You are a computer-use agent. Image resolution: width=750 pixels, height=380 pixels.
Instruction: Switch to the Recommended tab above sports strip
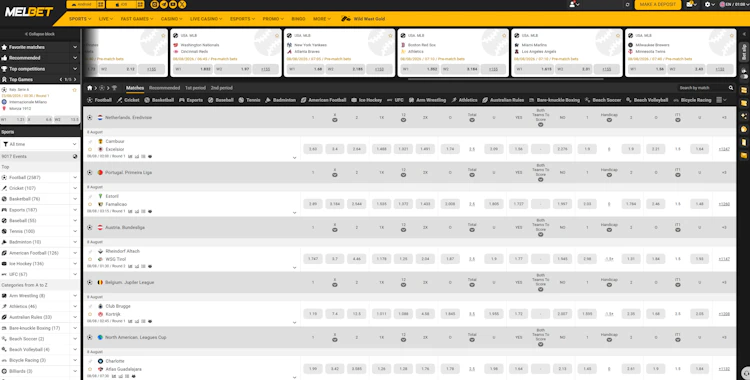pyautogui.click(x=165, y=88)
